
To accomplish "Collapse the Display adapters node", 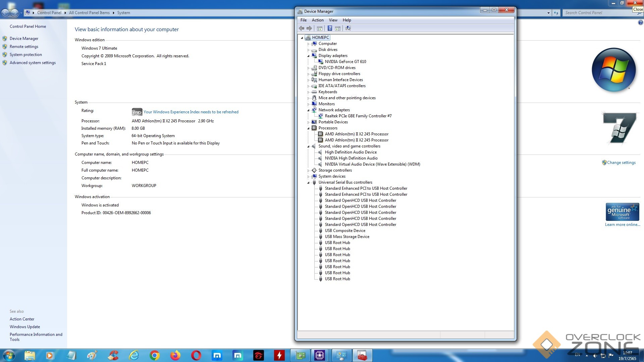I will (308, 56).
